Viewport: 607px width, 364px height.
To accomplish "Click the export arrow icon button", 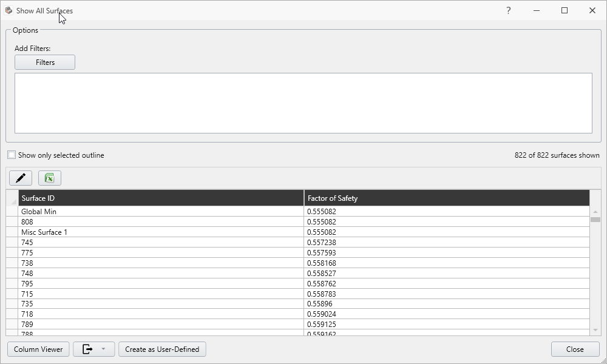I will (88, 349).
